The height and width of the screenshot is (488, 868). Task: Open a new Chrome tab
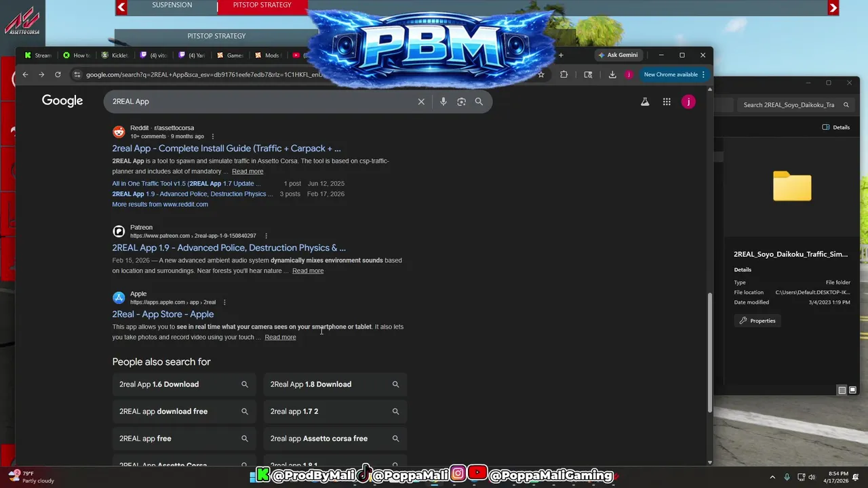point(561,55)
